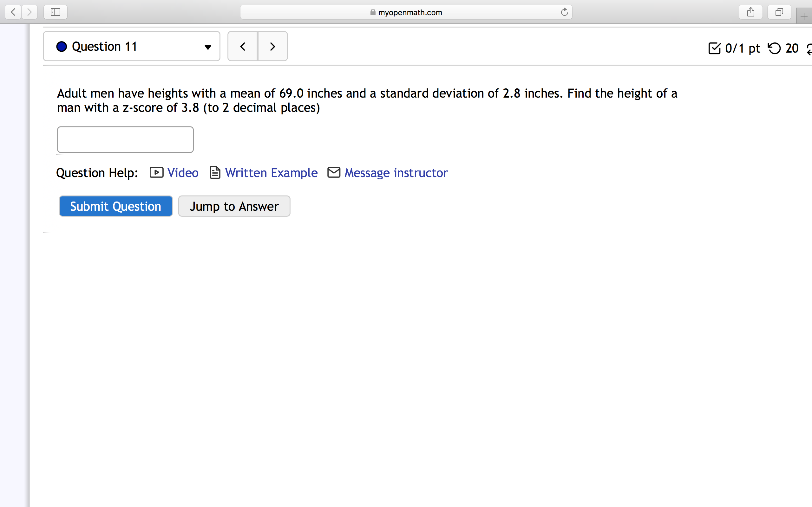
Task: Open the Written Example help link
Action: (x=271, y=172)
